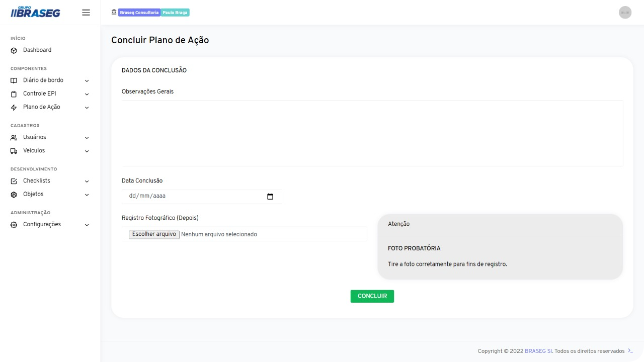The height and width of the screenshot is (362, 644).
Task: Focus the Observações Gerais text area
Action: 372,133
